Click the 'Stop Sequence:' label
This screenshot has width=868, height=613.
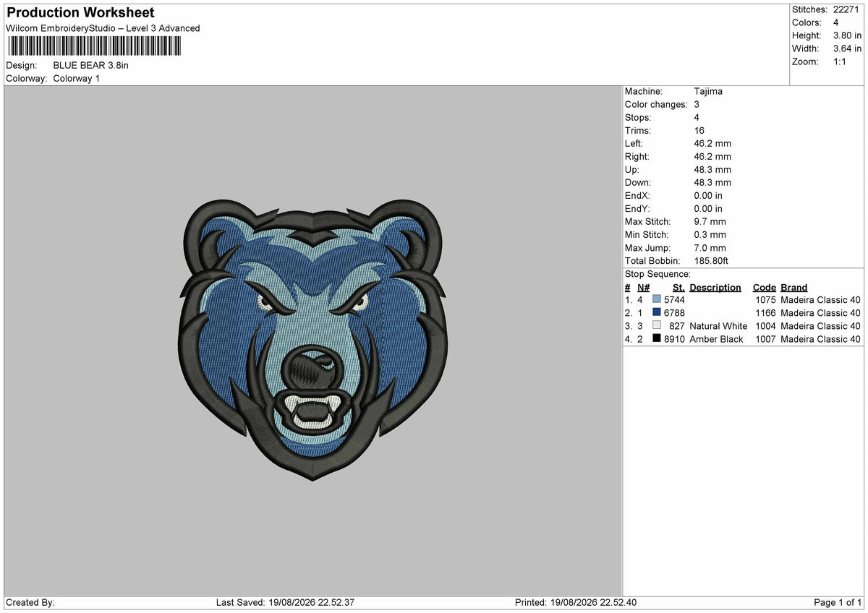(x=658, y=274)
